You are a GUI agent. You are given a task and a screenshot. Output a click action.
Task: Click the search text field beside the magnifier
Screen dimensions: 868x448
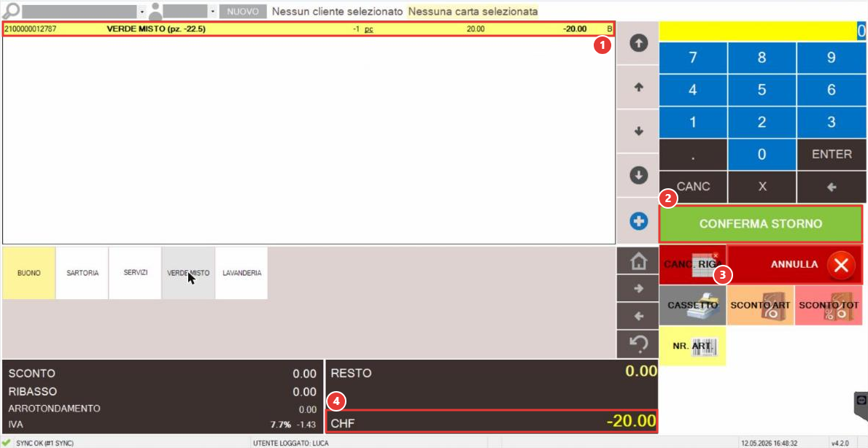80,11
